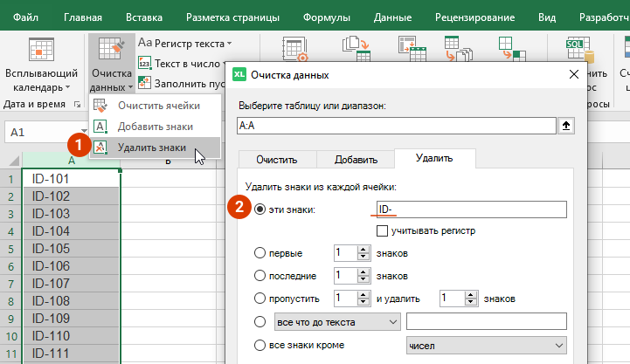Select cell A5 containing ID-105
630x364 pixels.
[x=71, y=249]
